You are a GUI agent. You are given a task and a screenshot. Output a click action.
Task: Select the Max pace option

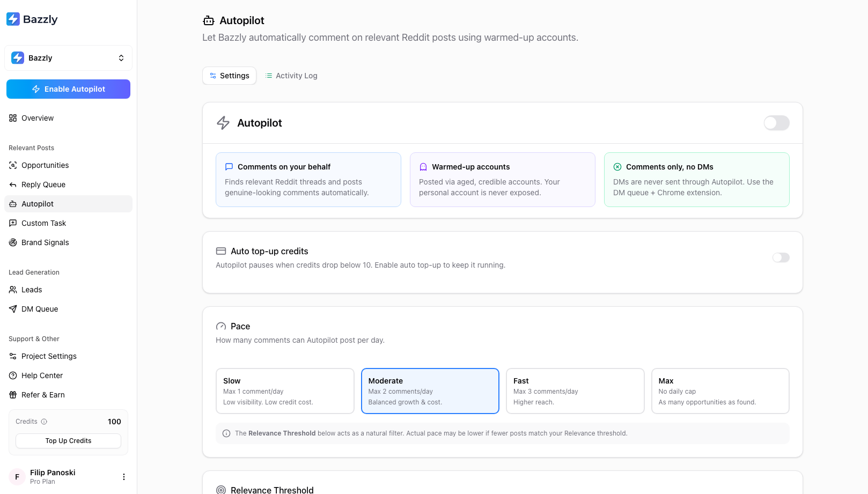click(720, 391)
